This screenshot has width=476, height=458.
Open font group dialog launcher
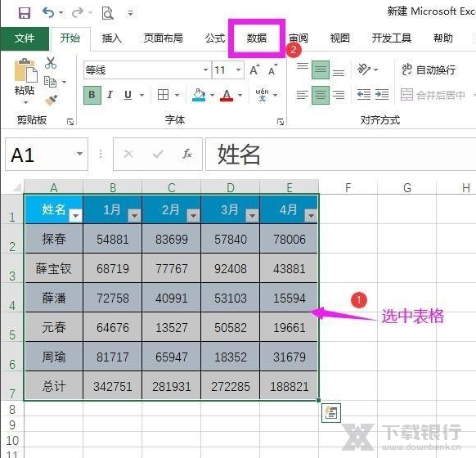pyautogui.click(x=281, y=122)
